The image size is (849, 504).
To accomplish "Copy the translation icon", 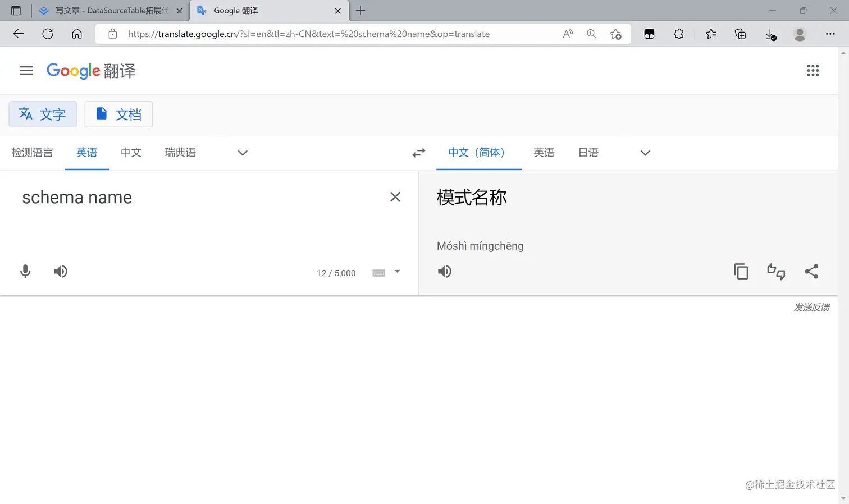I will [x=741, y=272].
